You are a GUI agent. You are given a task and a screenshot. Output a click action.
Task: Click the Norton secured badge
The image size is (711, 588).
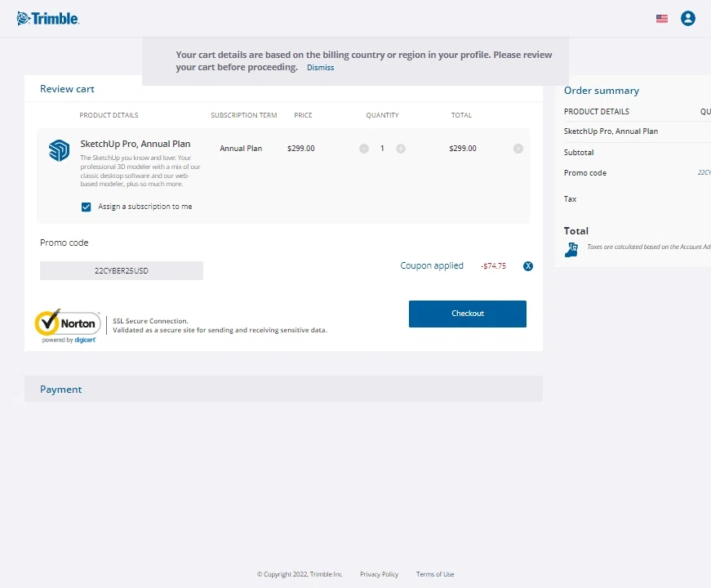point(67,325)
